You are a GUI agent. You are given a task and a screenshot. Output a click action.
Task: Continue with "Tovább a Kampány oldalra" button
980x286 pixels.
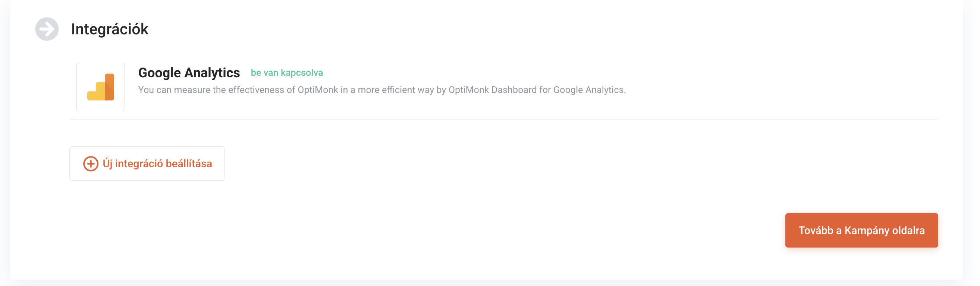click(x=861, y=230)
